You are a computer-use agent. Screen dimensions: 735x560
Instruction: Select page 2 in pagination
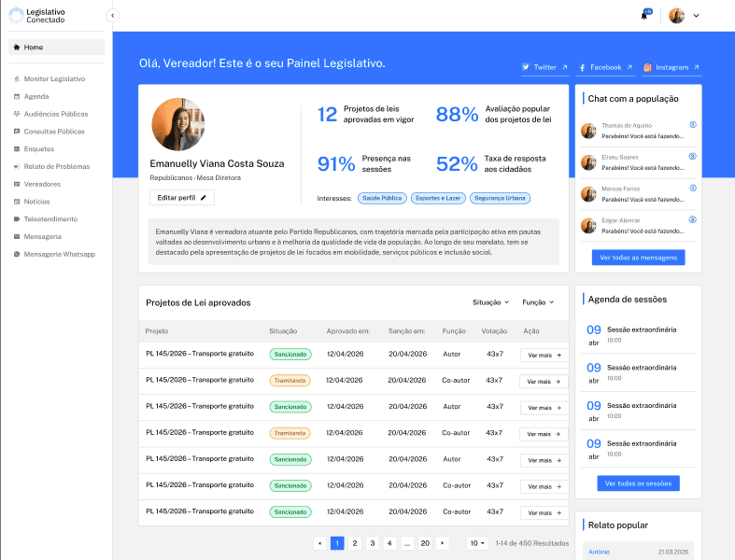point(355,543)
